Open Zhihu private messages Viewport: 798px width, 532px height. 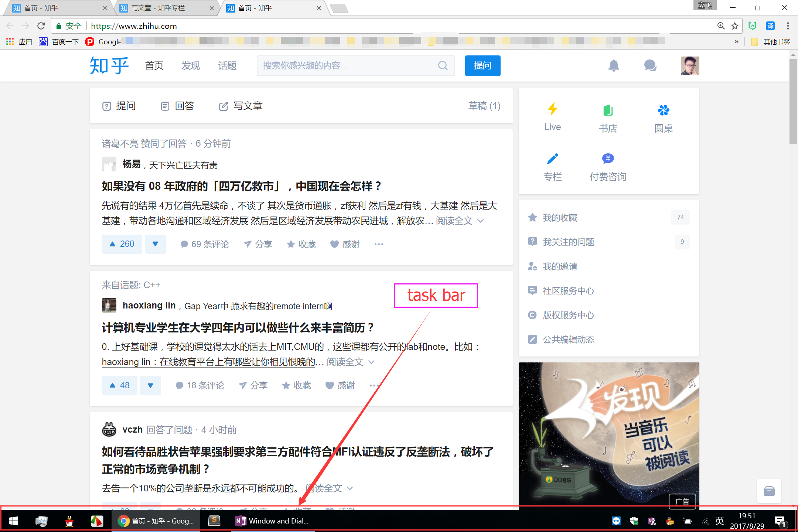650,65
